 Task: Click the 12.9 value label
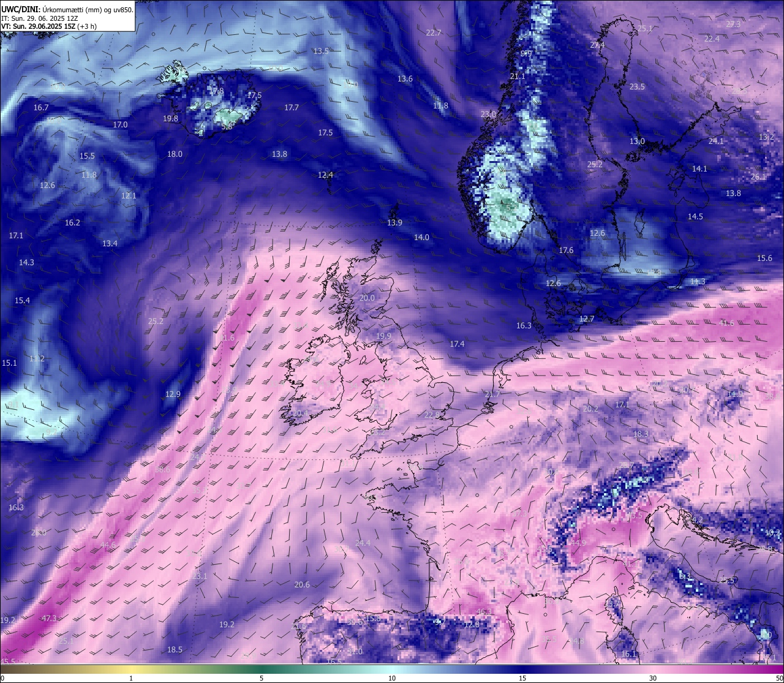tap(173, 394)
